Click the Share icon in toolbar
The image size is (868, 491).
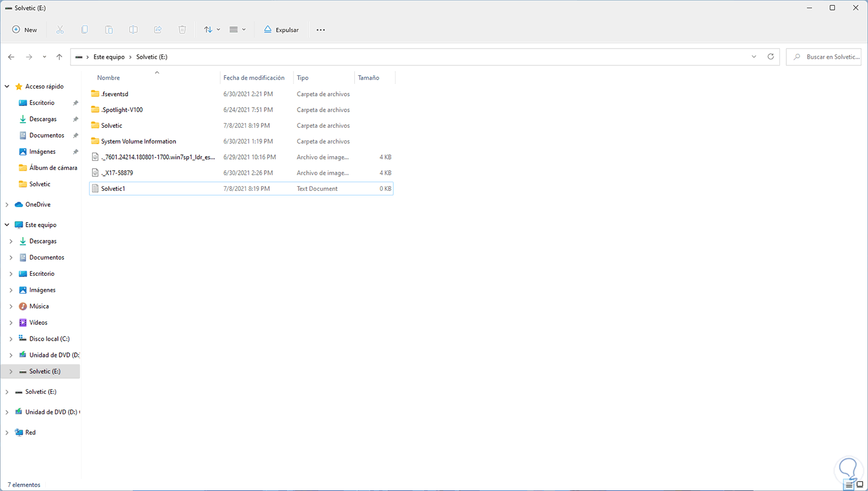click(157, 29)
